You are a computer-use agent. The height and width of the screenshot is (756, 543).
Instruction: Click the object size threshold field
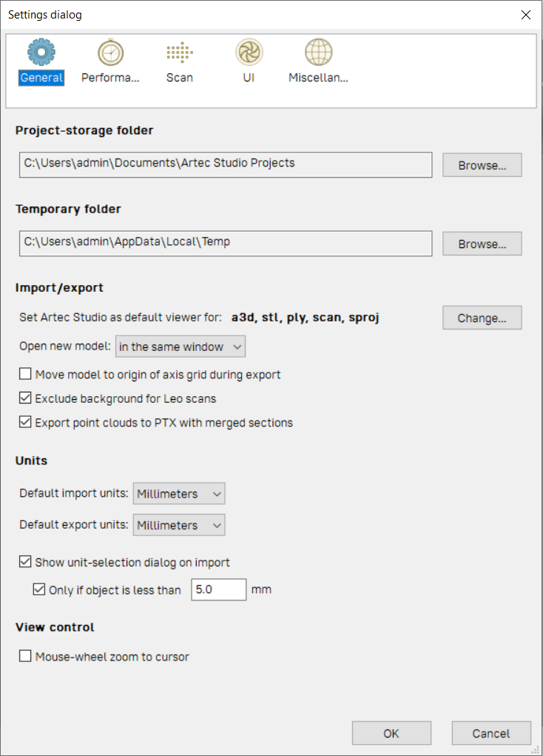click(x=218, y=590)
